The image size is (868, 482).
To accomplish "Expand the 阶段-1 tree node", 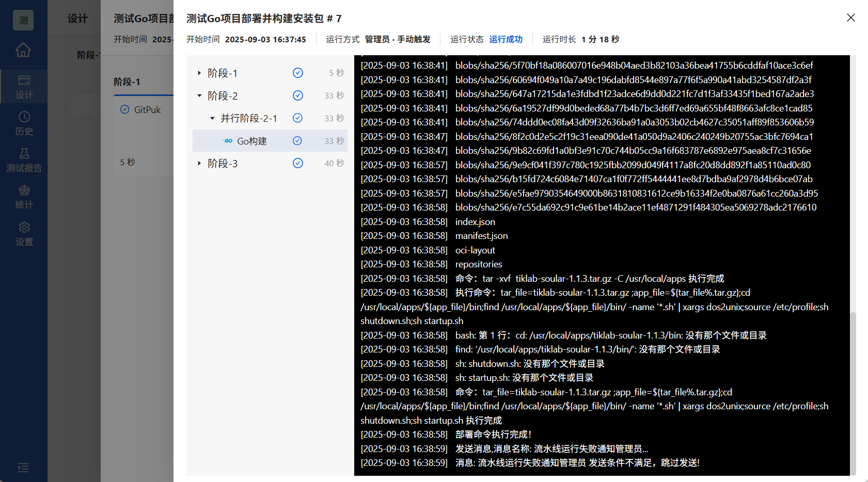I will 199,73.
